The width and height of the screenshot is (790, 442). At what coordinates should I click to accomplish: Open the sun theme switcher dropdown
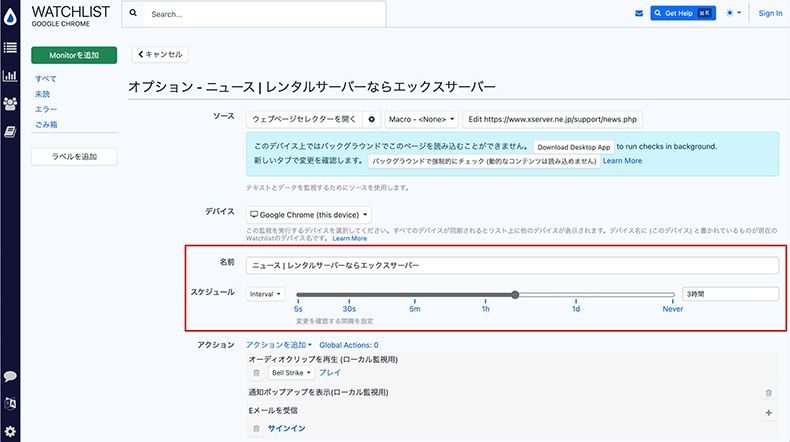(734, 13)
